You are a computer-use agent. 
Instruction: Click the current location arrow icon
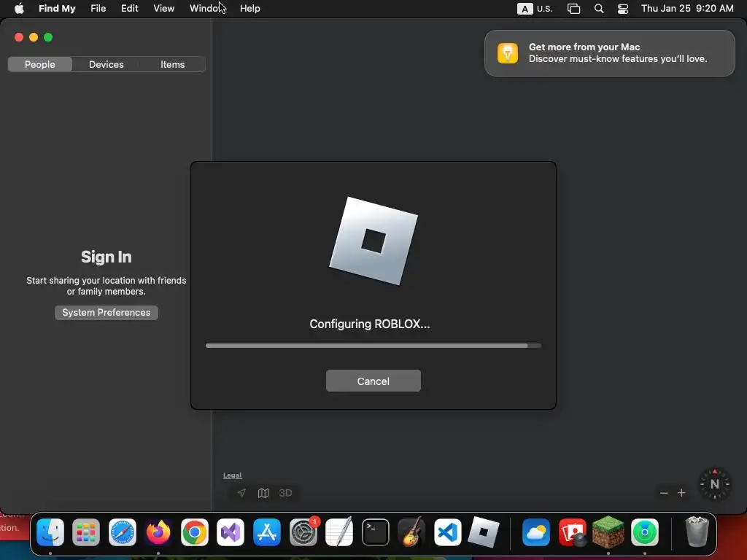(x=241, y=493)
